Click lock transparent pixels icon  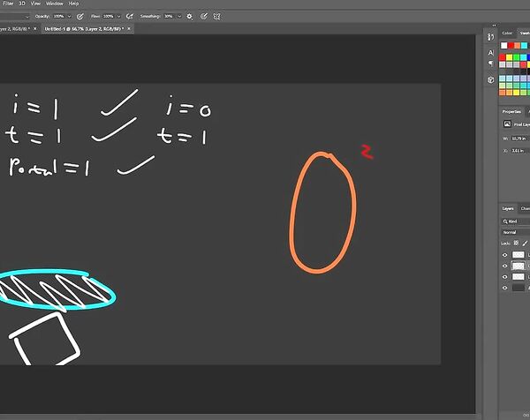tap(516, 243)
